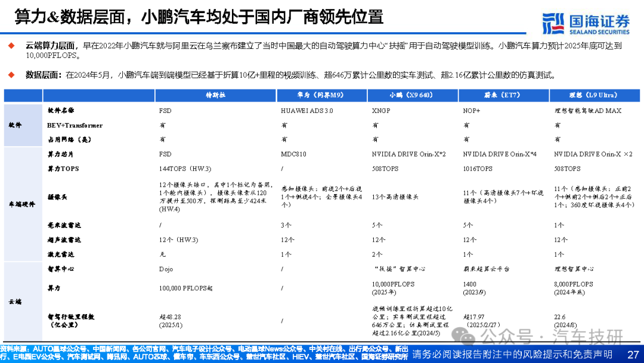This screenshot has height=363, width=644.
Task: Select the 144TOPS（HW3）cell
Action: point(185,168)
